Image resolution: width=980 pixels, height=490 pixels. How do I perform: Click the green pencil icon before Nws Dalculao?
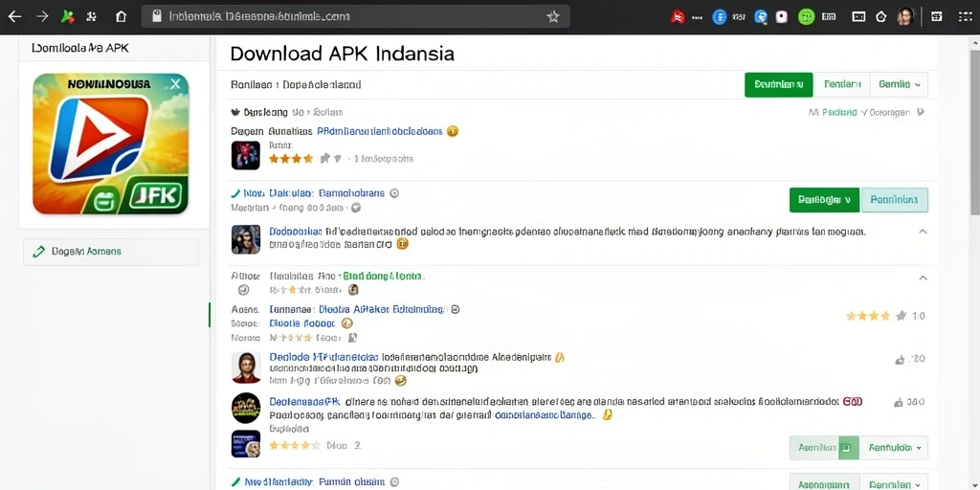click(235, 193)
